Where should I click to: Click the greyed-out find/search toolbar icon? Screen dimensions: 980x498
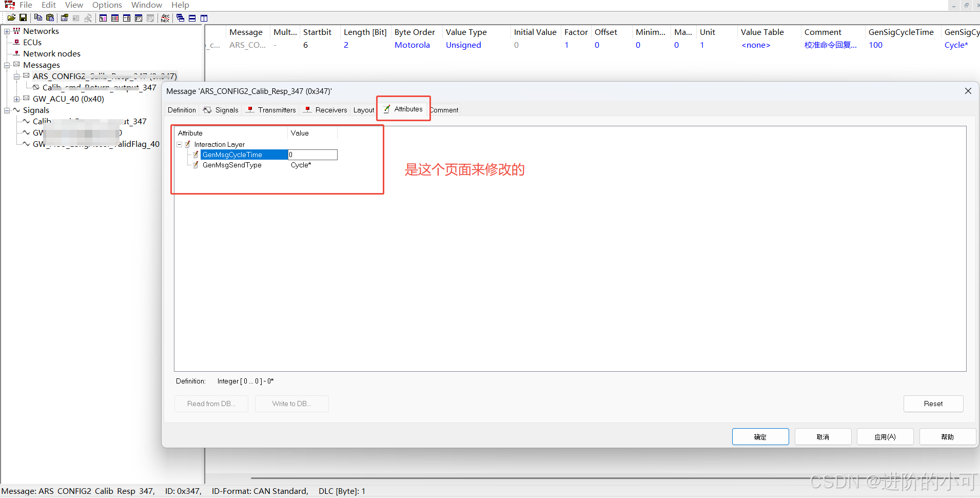click(x=88, y=18)
